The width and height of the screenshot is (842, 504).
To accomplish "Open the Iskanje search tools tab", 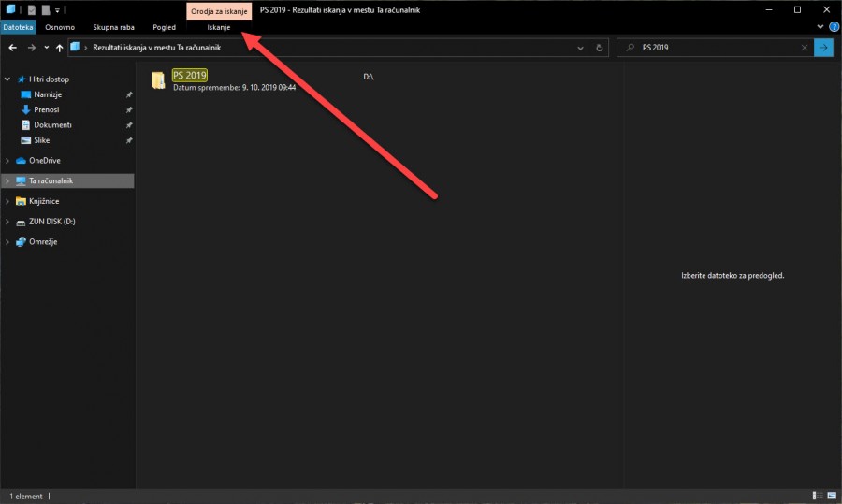I will [220, 27].
